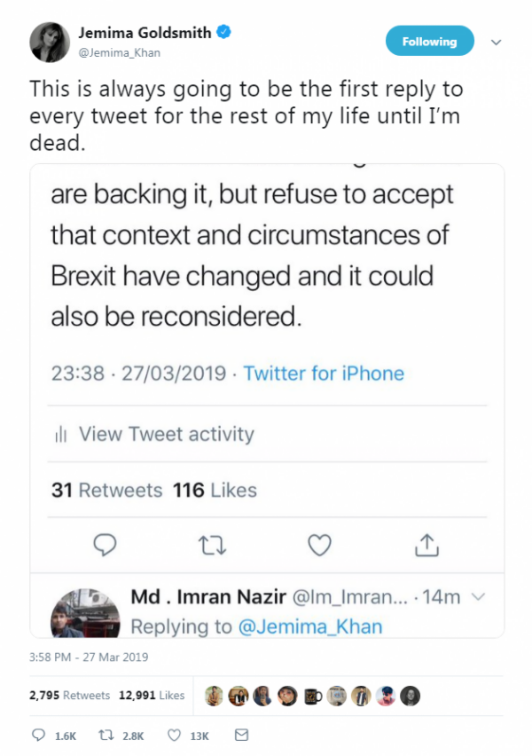
Task: Click View Tweet activity in the screenshot
Action: (x=166, y=434)
